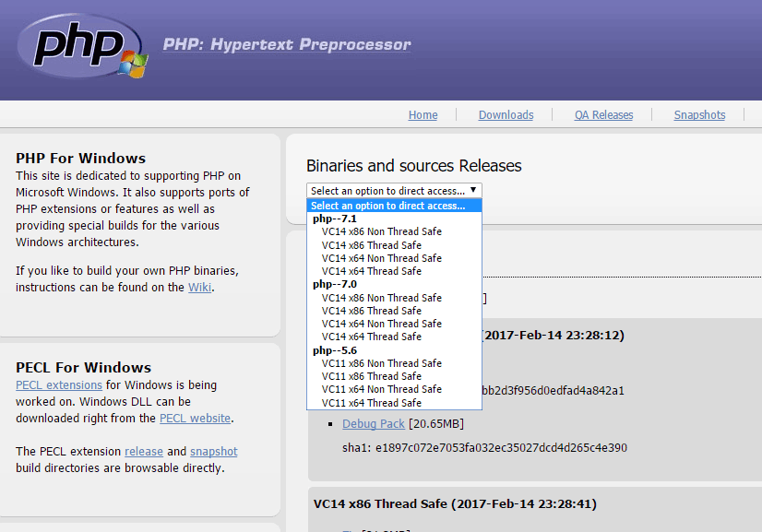Select php--7.1 VC14 x64 Non Thread Safe
762x532 pixels.
coord(382,258)
